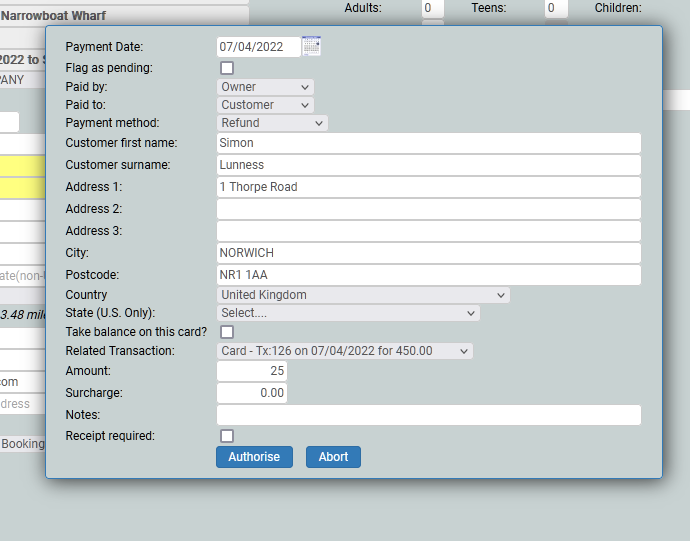The width and height of the screenshot is (690, 541).
Task: Focus the Customer surname field
Action: (428, 165)
